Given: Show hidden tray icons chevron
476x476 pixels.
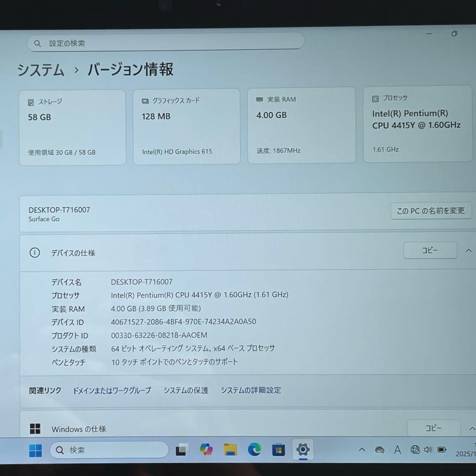Looking at the screenshot, I should click(x=362, y=450).
